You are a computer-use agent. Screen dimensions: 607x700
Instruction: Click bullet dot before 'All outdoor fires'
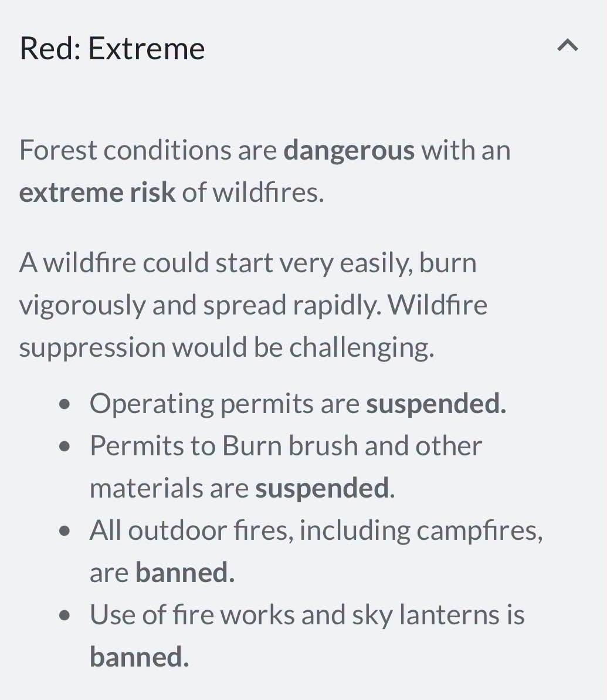(x=65, y=531)
